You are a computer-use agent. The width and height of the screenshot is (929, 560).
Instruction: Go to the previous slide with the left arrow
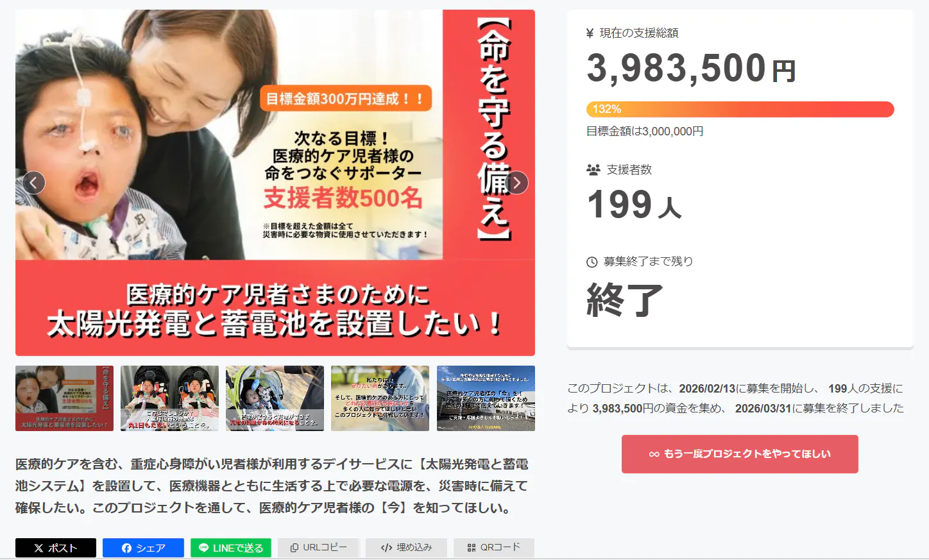pyautogui.click(x=33, y=183)
